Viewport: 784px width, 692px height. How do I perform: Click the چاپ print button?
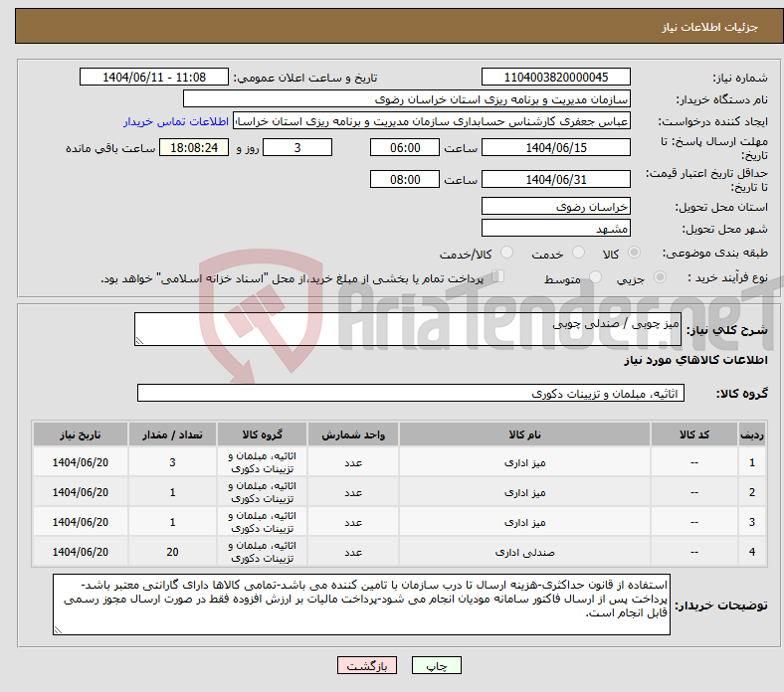436,665
